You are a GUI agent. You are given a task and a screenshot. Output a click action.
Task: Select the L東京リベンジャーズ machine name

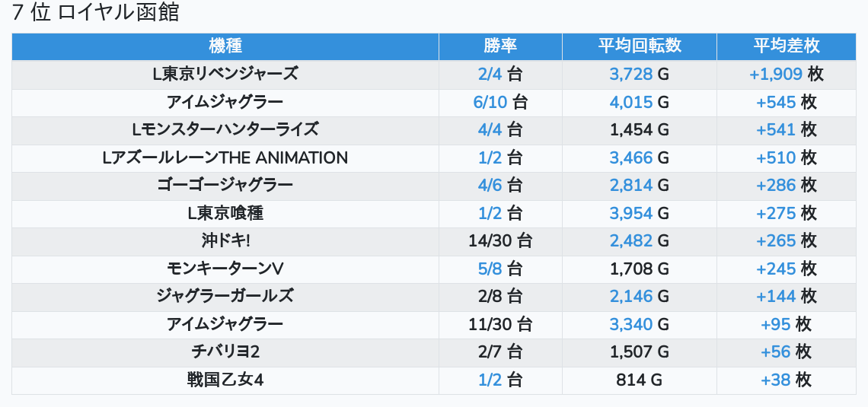coord(225,75)
